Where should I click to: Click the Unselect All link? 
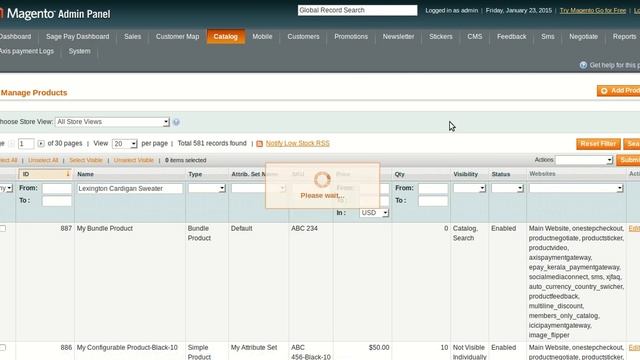tap(43, 160)
